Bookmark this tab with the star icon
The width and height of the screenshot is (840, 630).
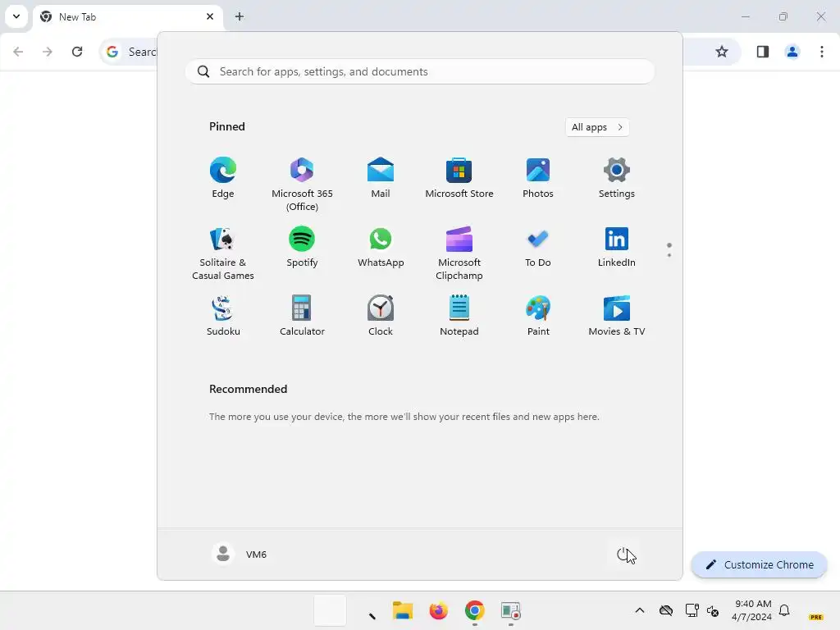[x=722, y=52]
